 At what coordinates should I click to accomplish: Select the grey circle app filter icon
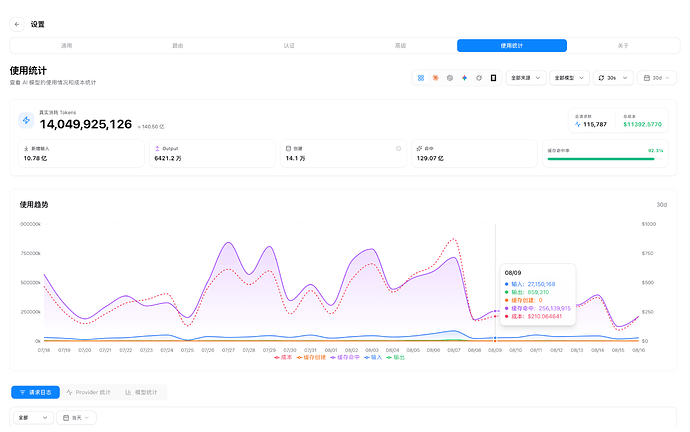pos(450,78)
